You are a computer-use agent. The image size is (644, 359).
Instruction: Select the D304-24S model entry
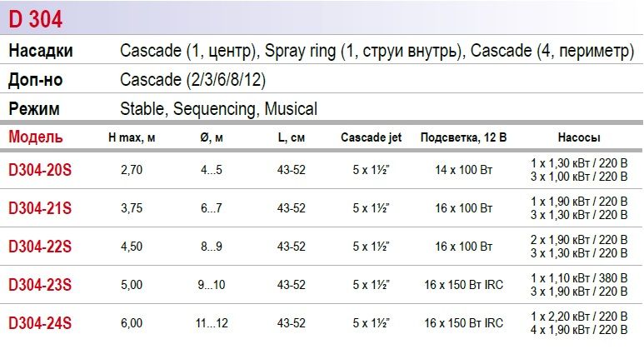point(40,323)
